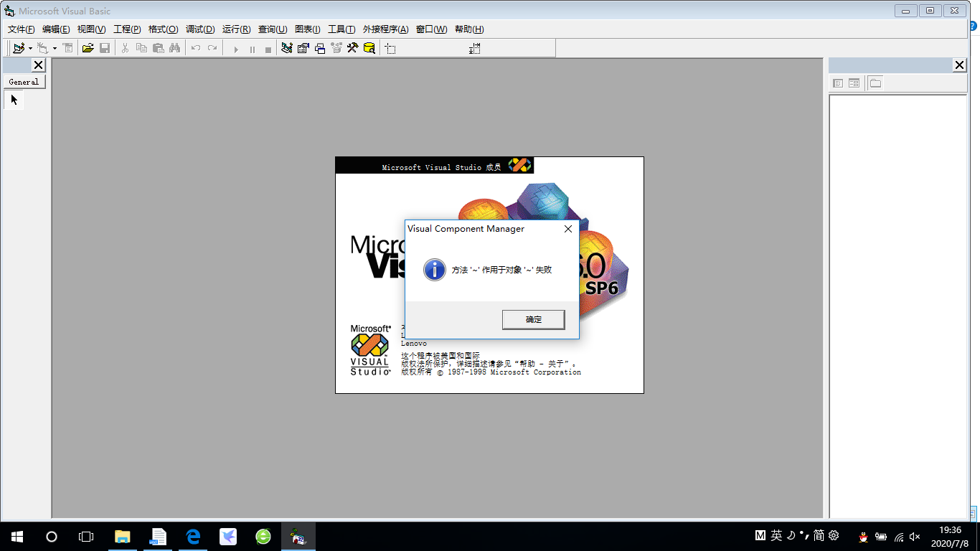Click the blue information icon in dialog
Image resolution: width=980 pixels, height=551 pixels.
tap(435, 270)
